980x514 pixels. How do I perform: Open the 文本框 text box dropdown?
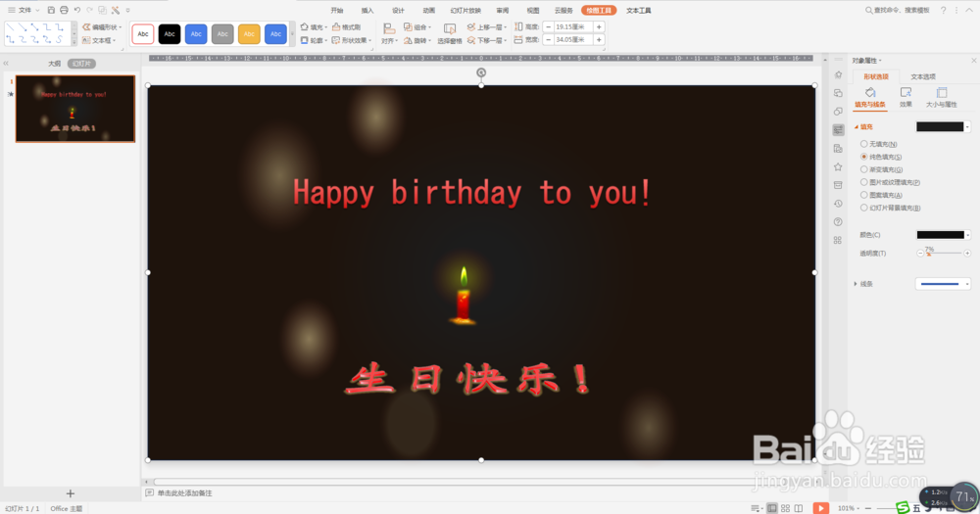[99, 40]
